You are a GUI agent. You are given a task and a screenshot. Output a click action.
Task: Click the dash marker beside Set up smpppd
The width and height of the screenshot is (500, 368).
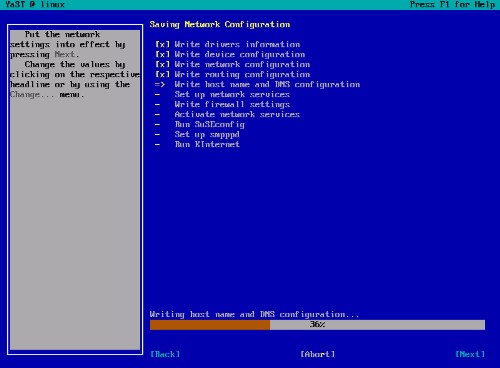(x=157, y=134)
